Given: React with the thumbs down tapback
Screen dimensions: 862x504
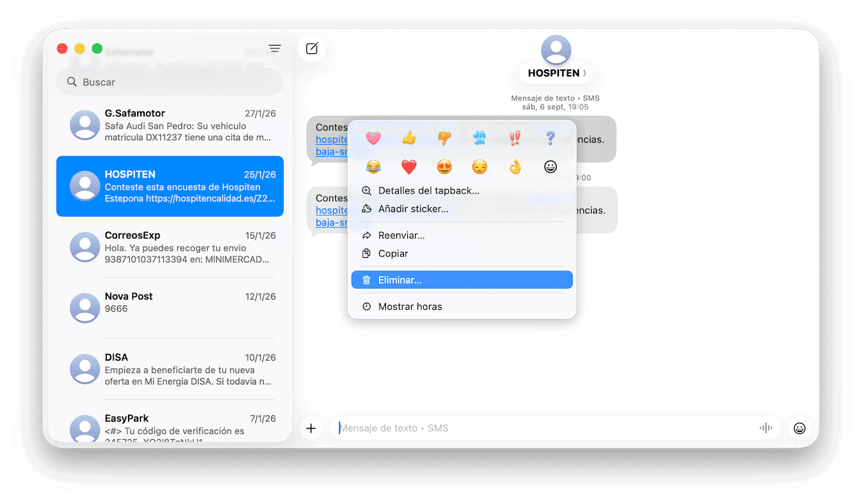Looking at the screenshot, I should click(445, 138).
